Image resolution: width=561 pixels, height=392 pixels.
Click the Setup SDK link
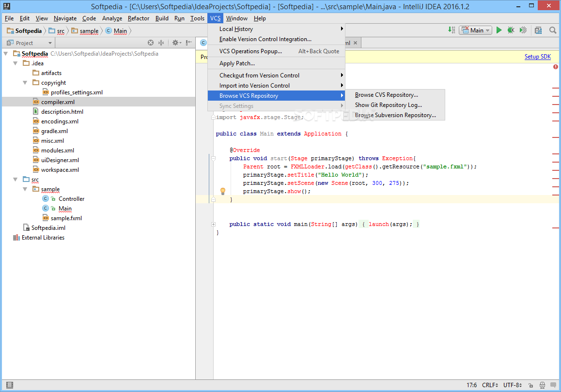click(537, 57)
